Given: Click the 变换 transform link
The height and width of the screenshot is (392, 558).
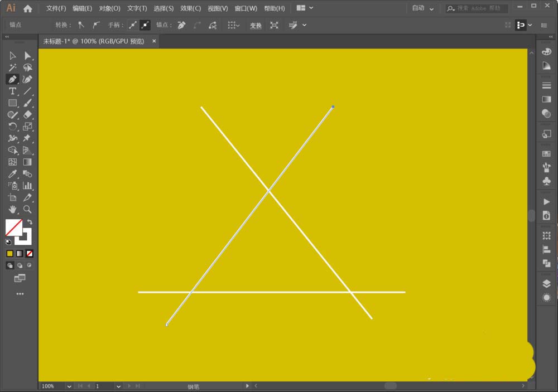Looking at the screenshot, I should [x=256, y=25].
